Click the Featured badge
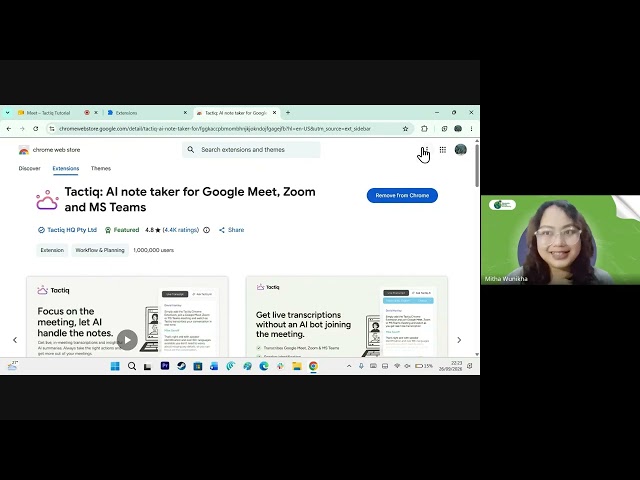 [x=122, y=230]
